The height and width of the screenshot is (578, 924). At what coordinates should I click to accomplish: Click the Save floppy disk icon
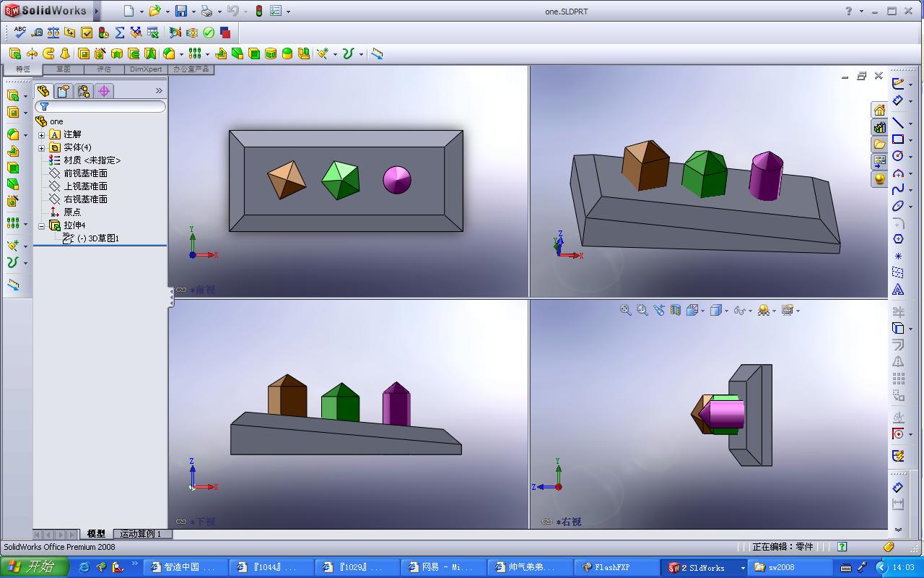tap(181, 11)
